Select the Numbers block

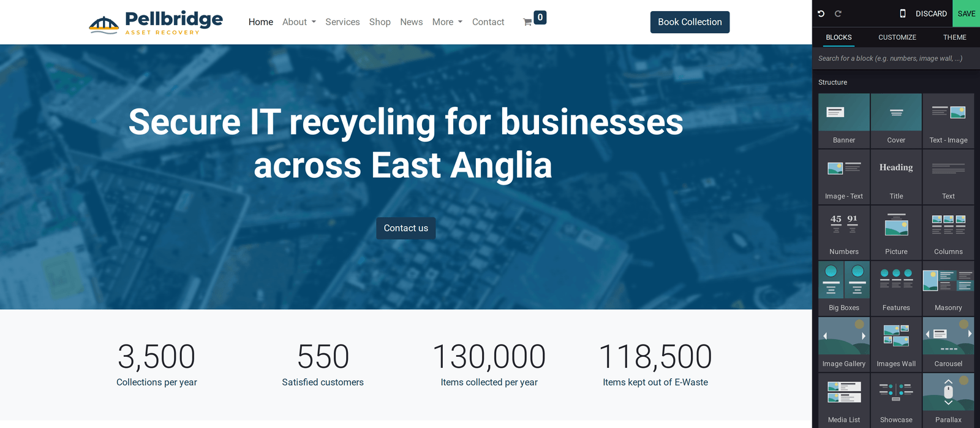(x=844, y=232)
